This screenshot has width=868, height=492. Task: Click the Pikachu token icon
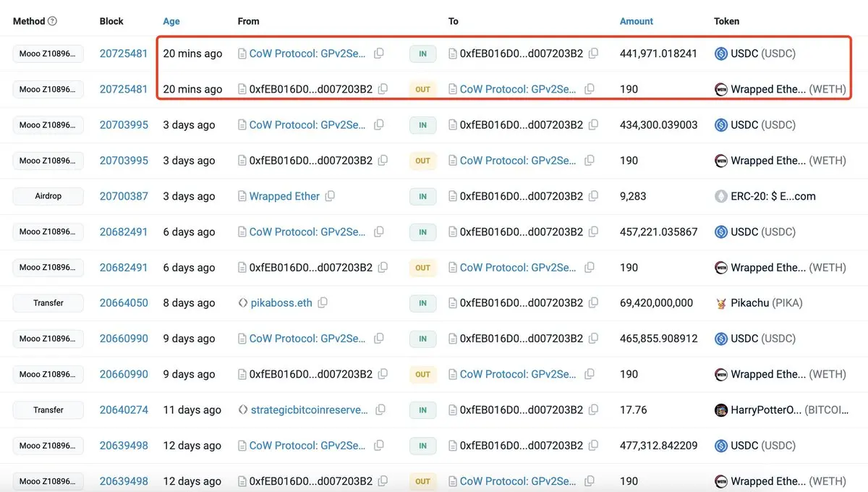(720, 302)
